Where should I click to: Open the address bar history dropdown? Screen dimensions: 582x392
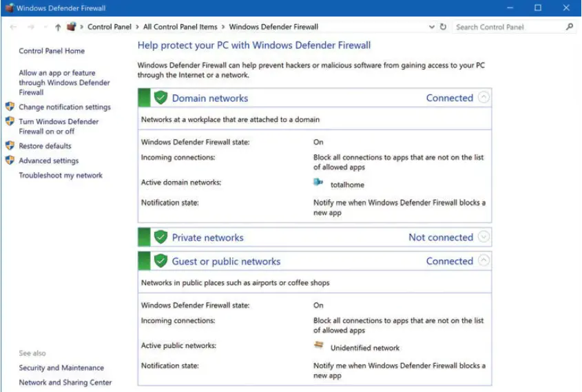point(432,27)
